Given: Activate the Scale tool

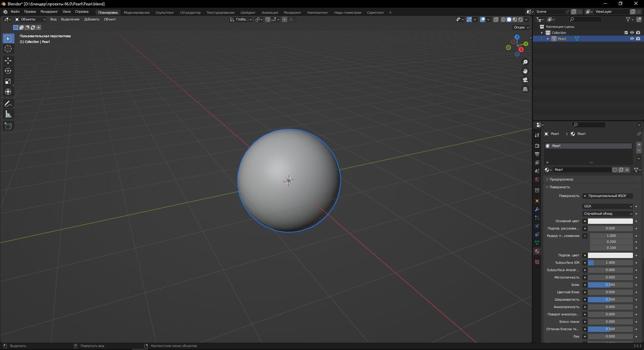Looking at the screenshot, I should [8, 81].
